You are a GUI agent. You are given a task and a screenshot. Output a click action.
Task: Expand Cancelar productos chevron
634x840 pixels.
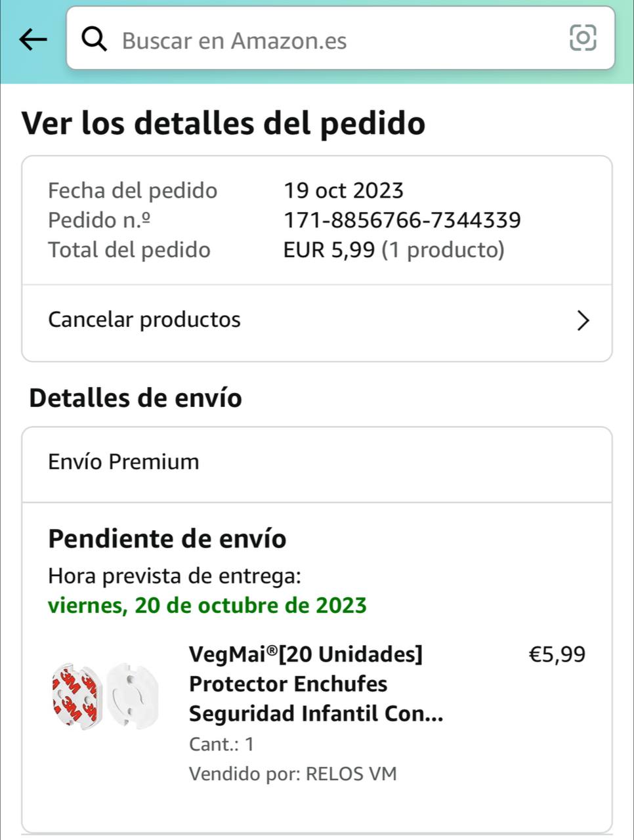click(x=582, y=321)
